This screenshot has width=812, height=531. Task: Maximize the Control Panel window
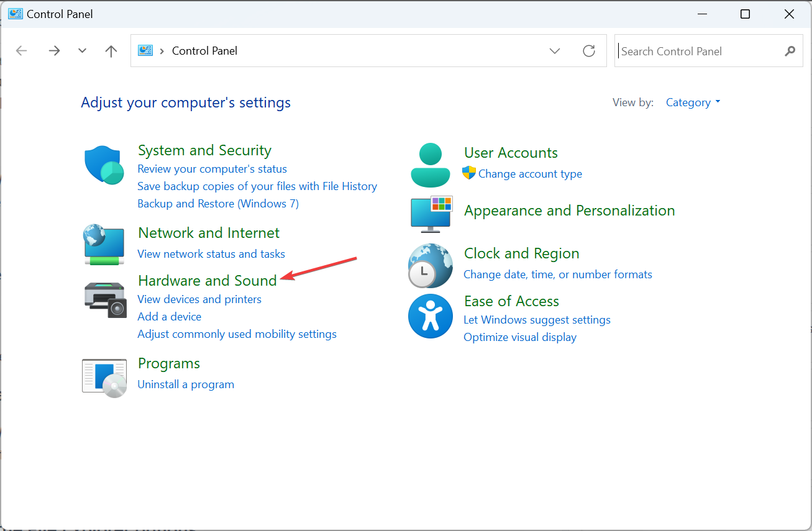(745, 14)
